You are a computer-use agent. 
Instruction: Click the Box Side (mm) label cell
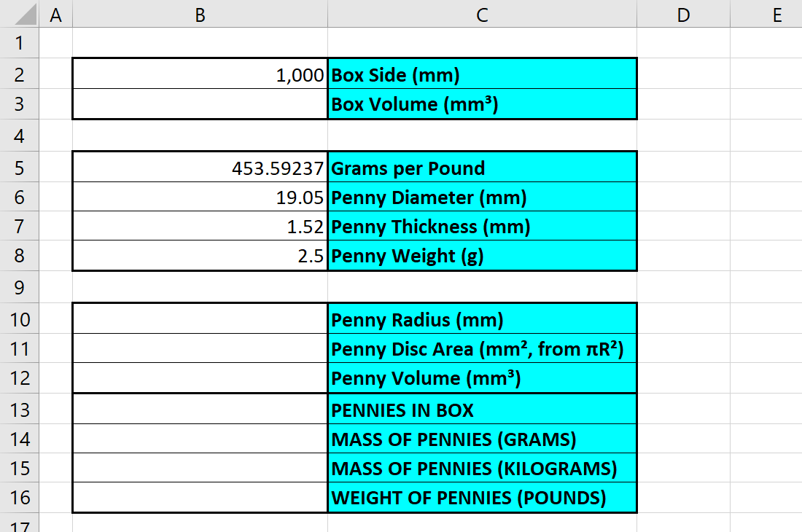(x=482, y=74)
